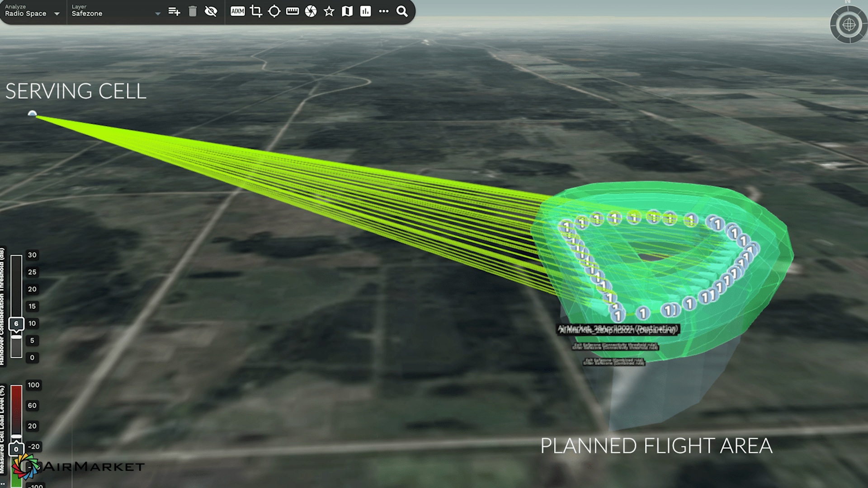Viewport: 868px width, 488px height.
Task: Select the AIXM data tool
Action: (238, 12)
